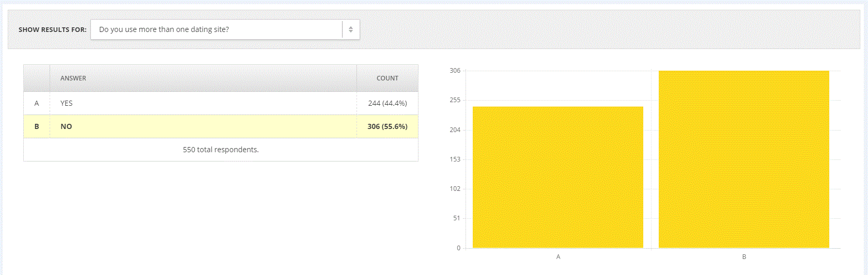Click the 153 y-axis gridline label

pyautogui.click(x=455, y=159)
